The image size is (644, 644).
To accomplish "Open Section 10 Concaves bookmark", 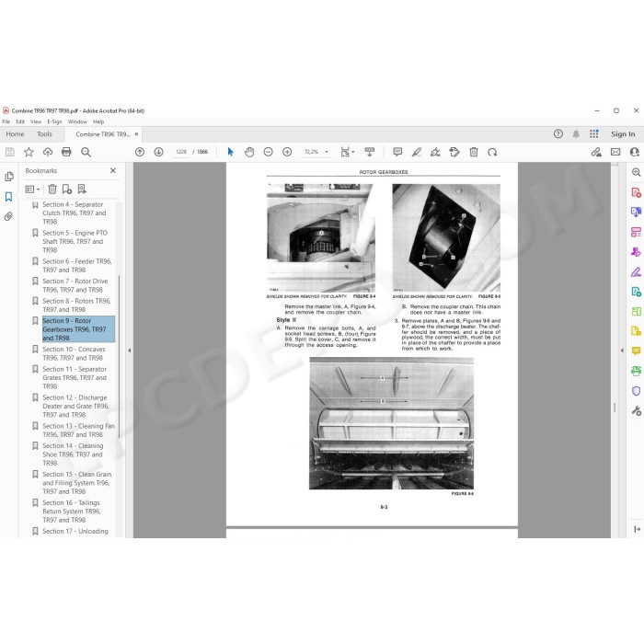I will [x=74, y=353].
